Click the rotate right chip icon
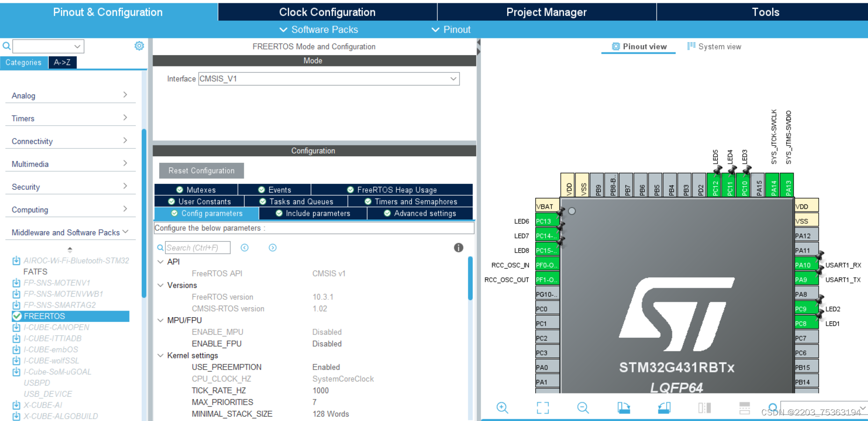Image resolution: width=868 pixels, height=421 pixels. (x=664, y=408)
